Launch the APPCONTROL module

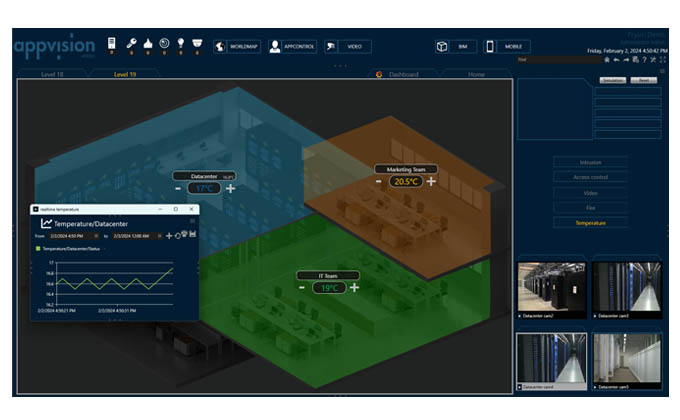tap(291, 47)
